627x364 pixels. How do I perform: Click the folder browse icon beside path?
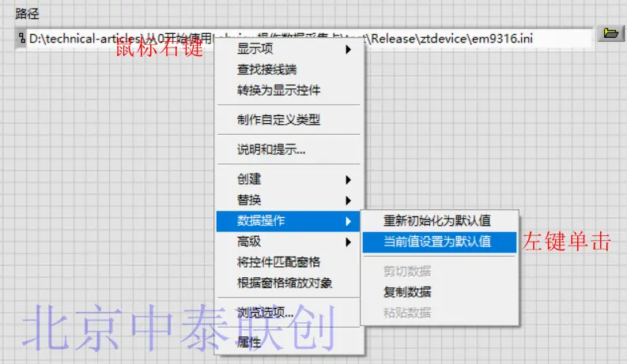tap(610, 33)
